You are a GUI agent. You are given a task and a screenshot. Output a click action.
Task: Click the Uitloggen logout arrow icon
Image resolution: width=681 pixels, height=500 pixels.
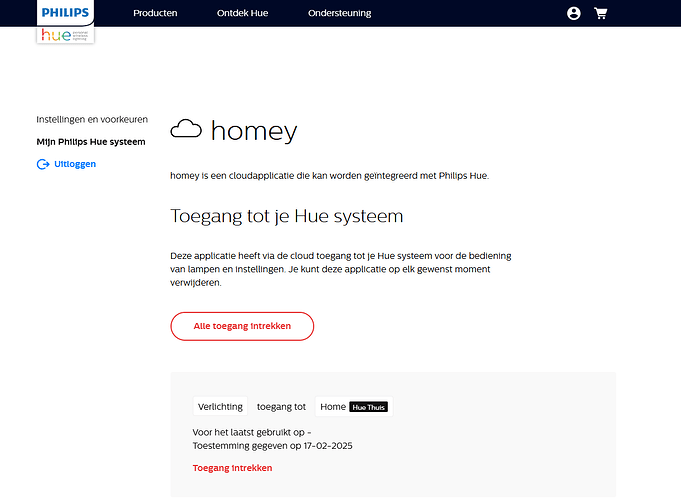click(x=43, y=164)
